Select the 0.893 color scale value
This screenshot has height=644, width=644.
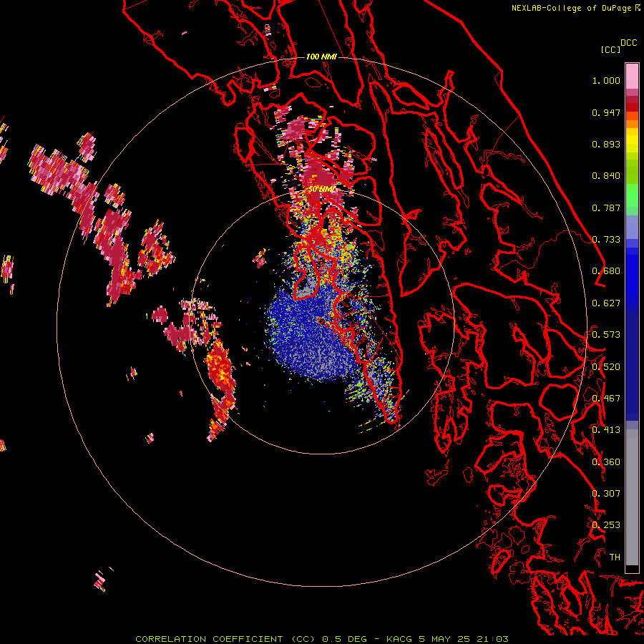tap(606, 144)
